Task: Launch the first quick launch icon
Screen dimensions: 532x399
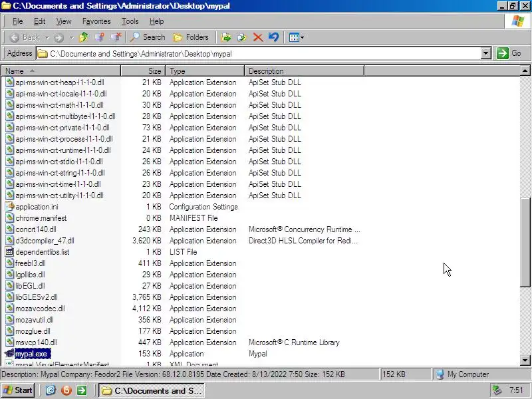Action: [x=51, y=390]
